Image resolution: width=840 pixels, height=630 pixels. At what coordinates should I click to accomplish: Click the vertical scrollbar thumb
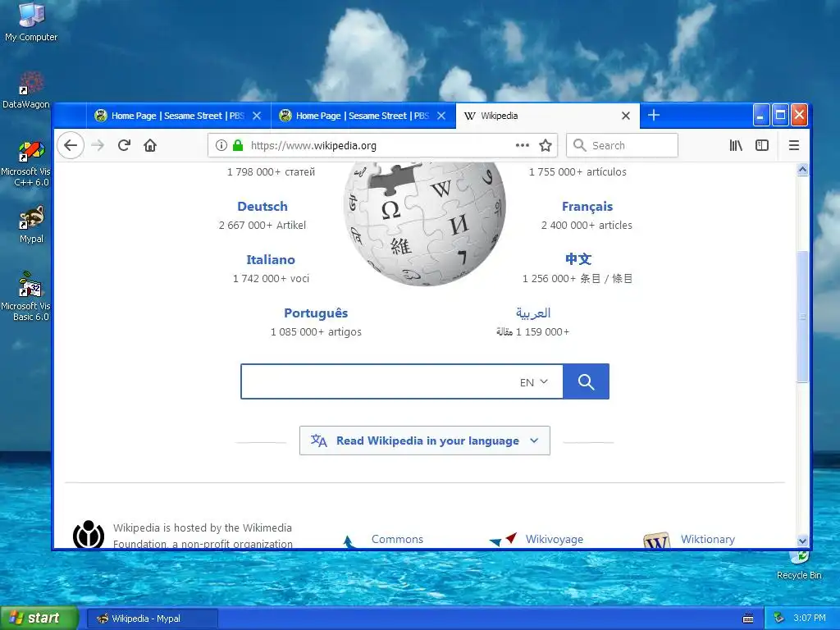point(802,316)
